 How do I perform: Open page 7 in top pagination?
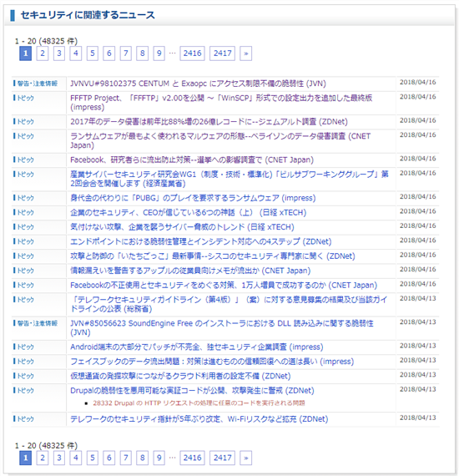(x=125, y=53)
